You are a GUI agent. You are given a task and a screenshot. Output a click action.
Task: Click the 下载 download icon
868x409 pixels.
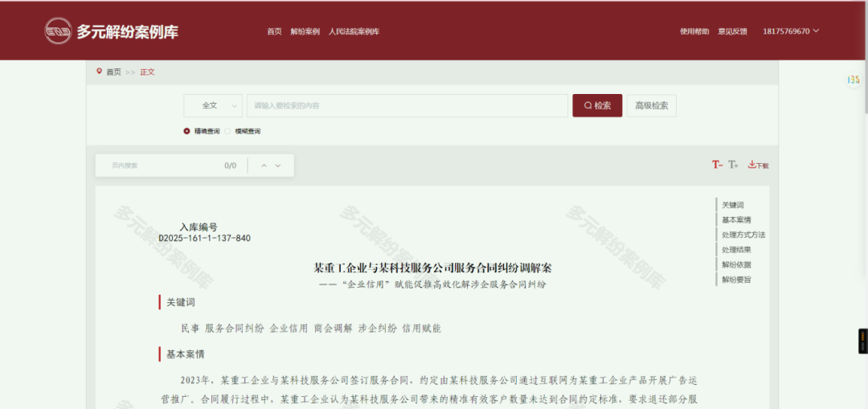[x=759, y=165]
